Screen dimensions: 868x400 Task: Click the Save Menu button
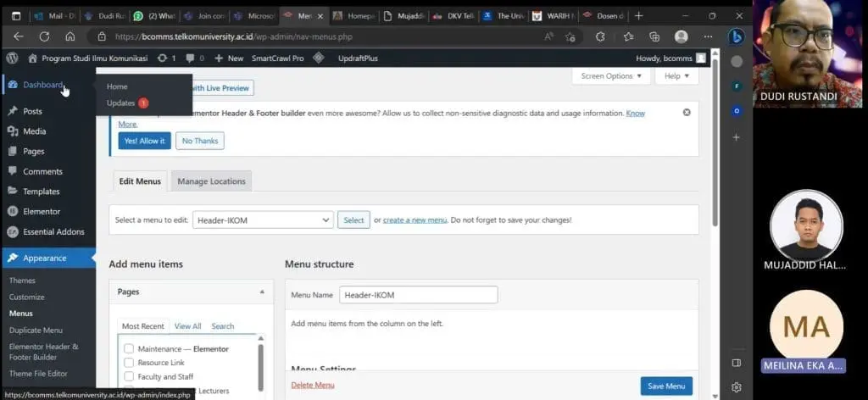pos(666,386)
